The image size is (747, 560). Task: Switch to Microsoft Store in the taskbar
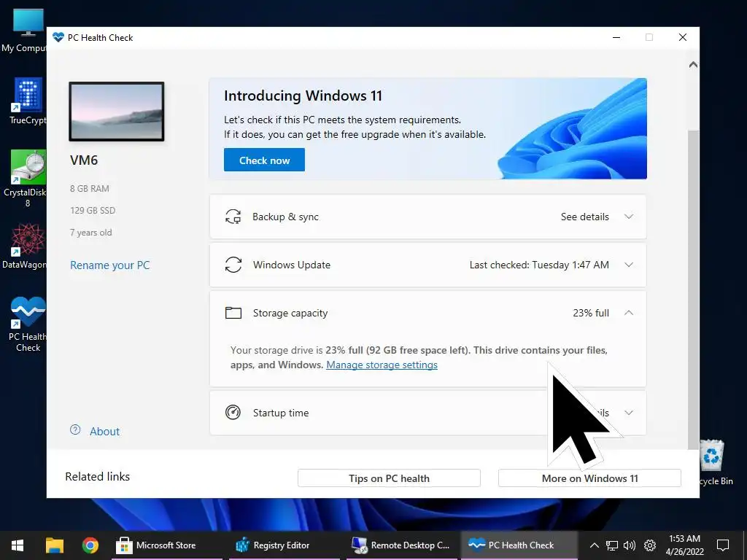tap(166, 545)
